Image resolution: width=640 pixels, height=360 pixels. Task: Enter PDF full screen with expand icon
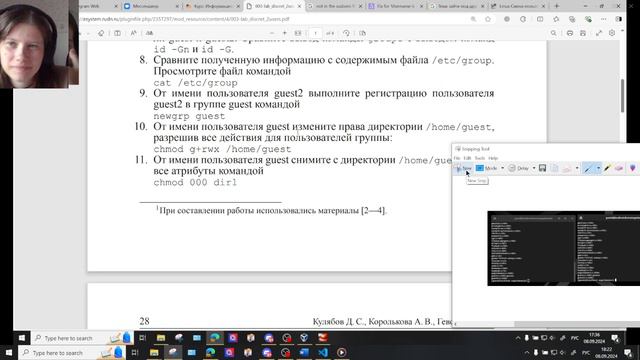(599, 33)
